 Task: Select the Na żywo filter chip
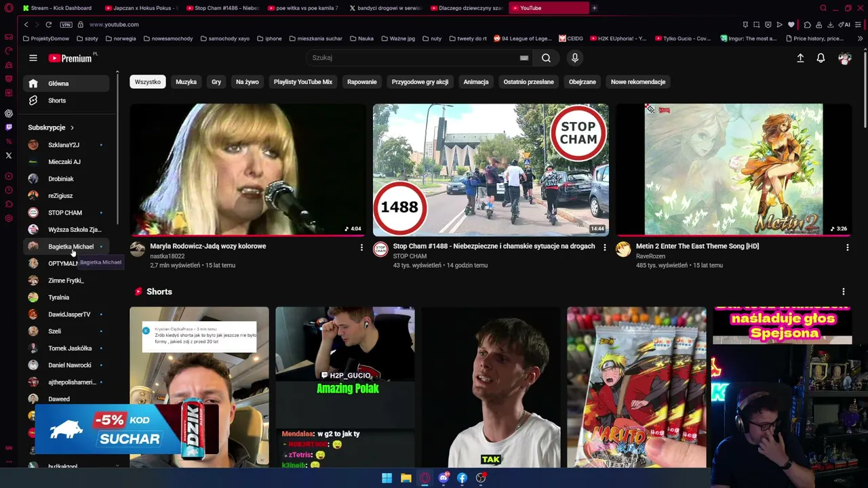click(x=248, y=82)
